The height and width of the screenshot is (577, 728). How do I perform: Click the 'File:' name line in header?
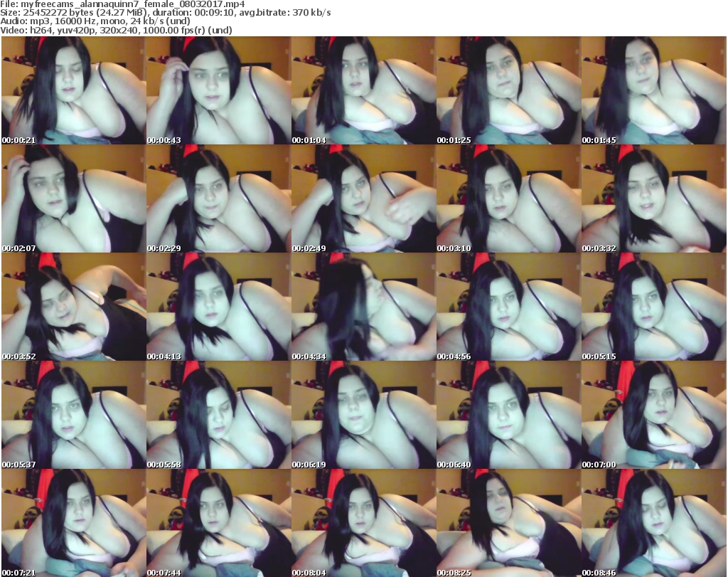click(122, 4)
